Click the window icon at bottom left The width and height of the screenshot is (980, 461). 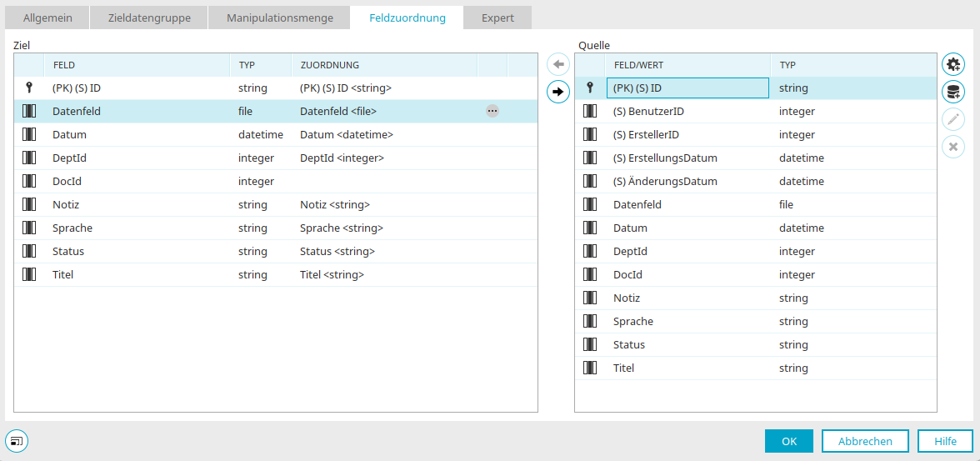click(17, 441)
